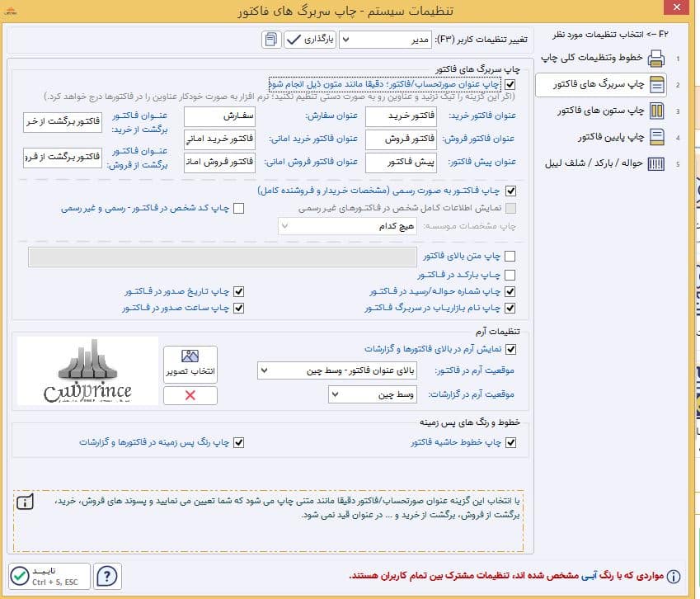This screenshot has height=599, width=700.
Task: Open the invoice columns printing icon
Action: (656, 111)
